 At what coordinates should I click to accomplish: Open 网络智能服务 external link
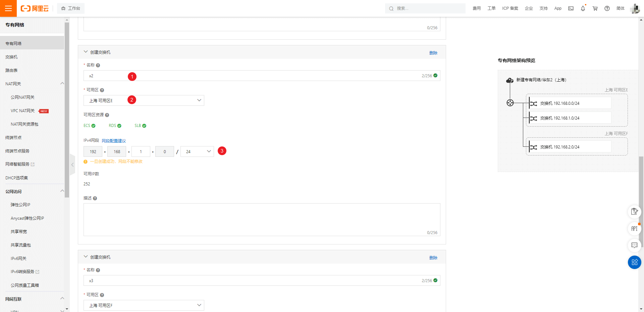pos(20,164)
